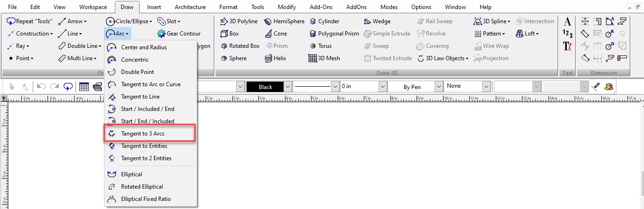Click the Wedge 3D tool
Image resolution: width=644 pixels, height=209 pixels.
377,21
